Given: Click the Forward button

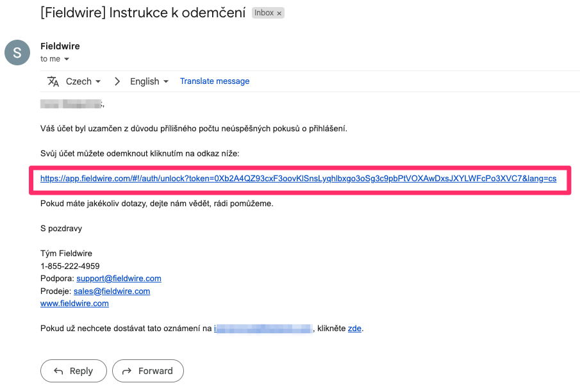Looking at the screenshot, I should 148,371.
